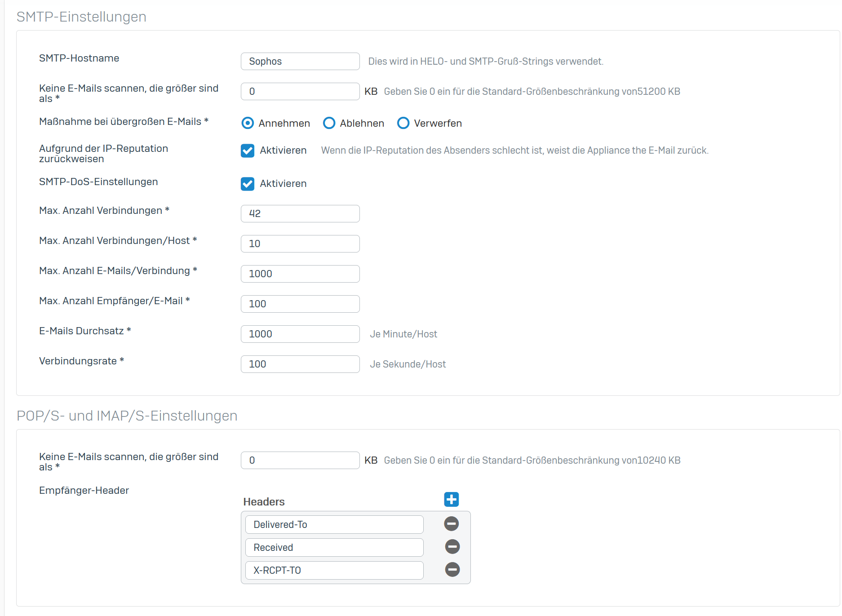Edit the Max. Anzahl Empfänger/E-Mail field
842x616 pixels.
(x=300, y=304)
